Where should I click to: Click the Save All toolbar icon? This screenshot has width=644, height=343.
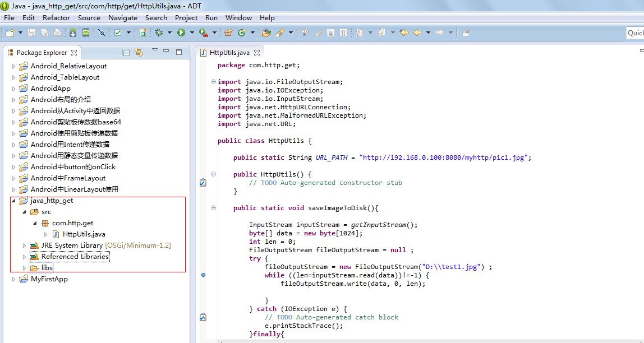pos(45,33)
